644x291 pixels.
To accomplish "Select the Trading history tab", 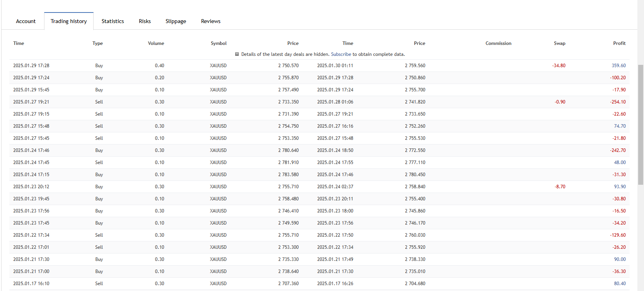I will click(x=69, y=21).
